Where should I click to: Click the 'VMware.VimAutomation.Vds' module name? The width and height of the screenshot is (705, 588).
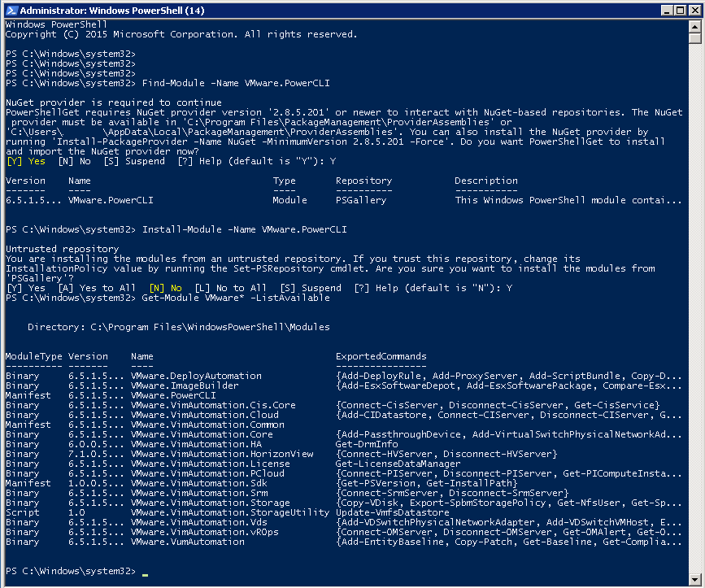[x=199, y=522]
